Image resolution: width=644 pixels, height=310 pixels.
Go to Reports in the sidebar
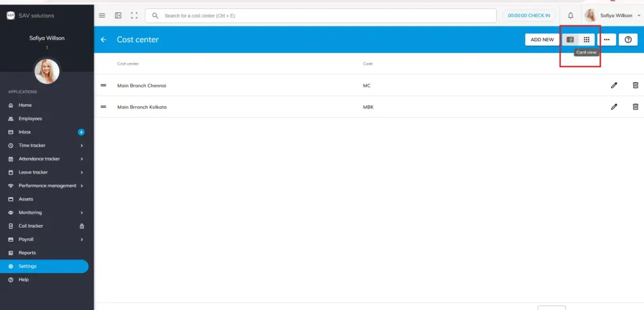point(27,253)
